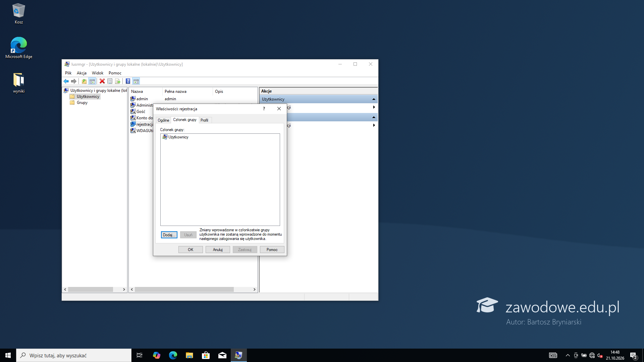The height and width of the screenshot is (362, 644).
Task: Open the Widok menu
Action: point(98,73)
